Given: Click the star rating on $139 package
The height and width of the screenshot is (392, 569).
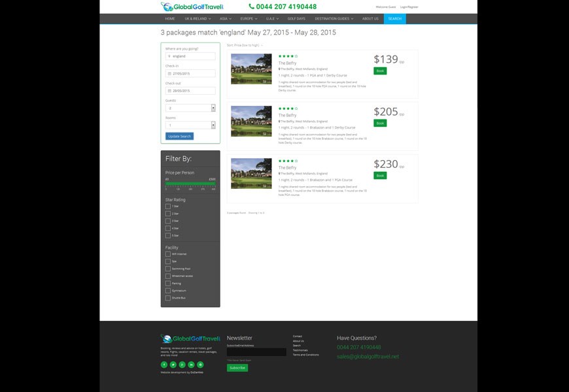Looking at the screenshot, I should pos(288,56).
